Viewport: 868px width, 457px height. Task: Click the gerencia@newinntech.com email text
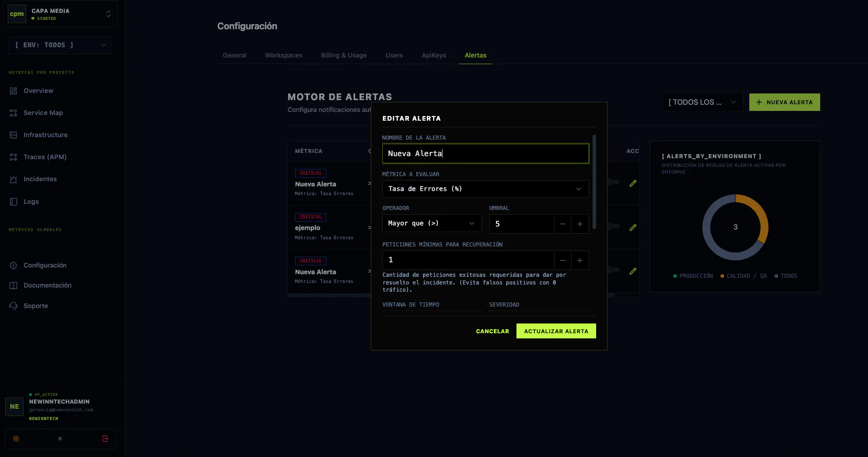(61, 410)
